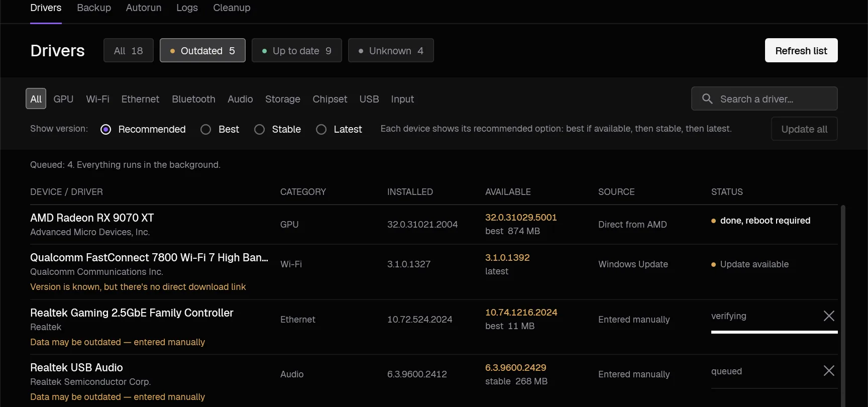Click the driver list vertical scrollbar

[843, 306]
